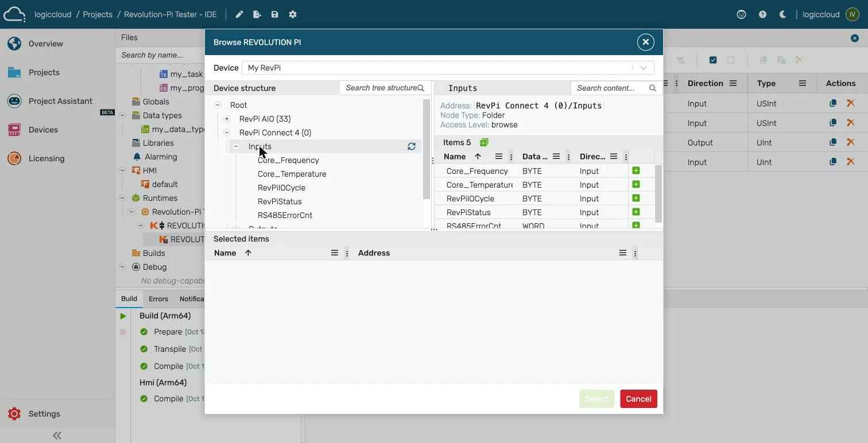Click the Cancel button
This screenshot has width=868, height=443.
(x=638, y=399)
